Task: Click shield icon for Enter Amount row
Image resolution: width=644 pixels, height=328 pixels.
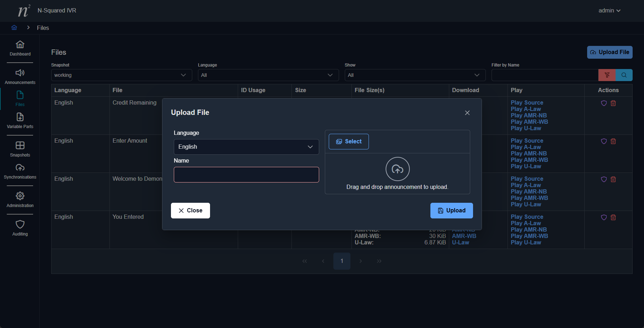Action: [x=603, y=141]
